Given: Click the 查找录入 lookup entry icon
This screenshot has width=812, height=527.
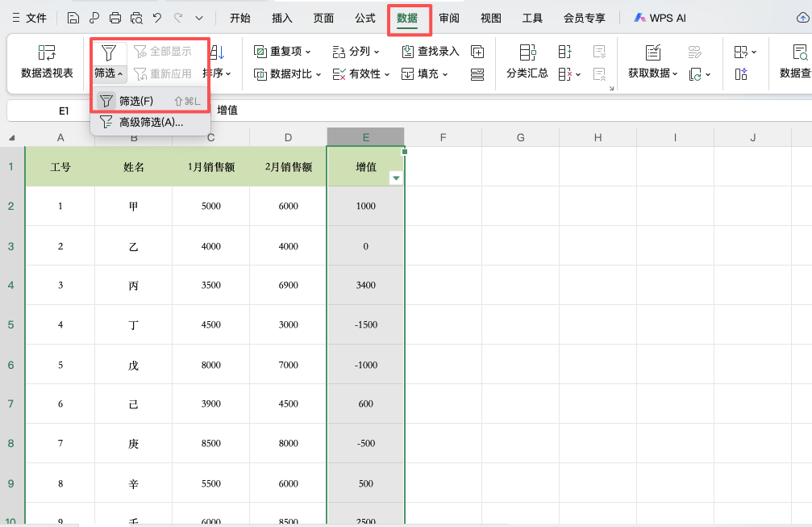Looking at the screenshot, I should [x=409, y=51].
